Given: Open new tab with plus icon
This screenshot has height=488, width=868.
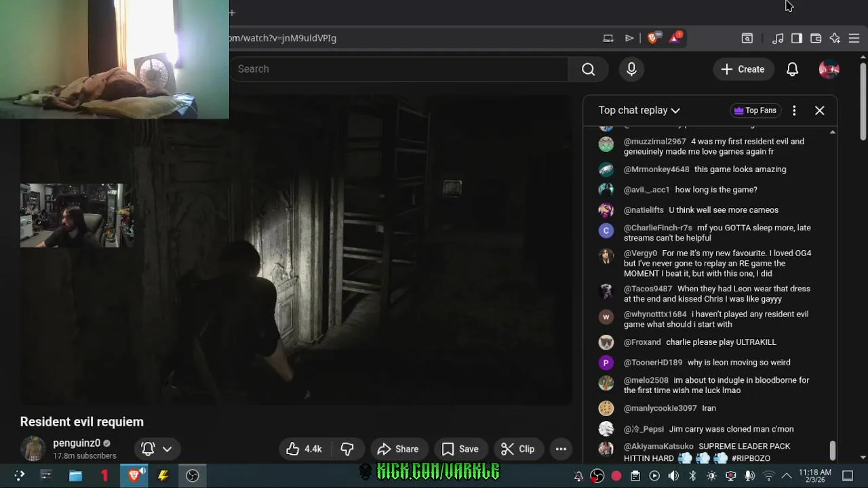Looking at the screenshot, I should pos(232,12).
